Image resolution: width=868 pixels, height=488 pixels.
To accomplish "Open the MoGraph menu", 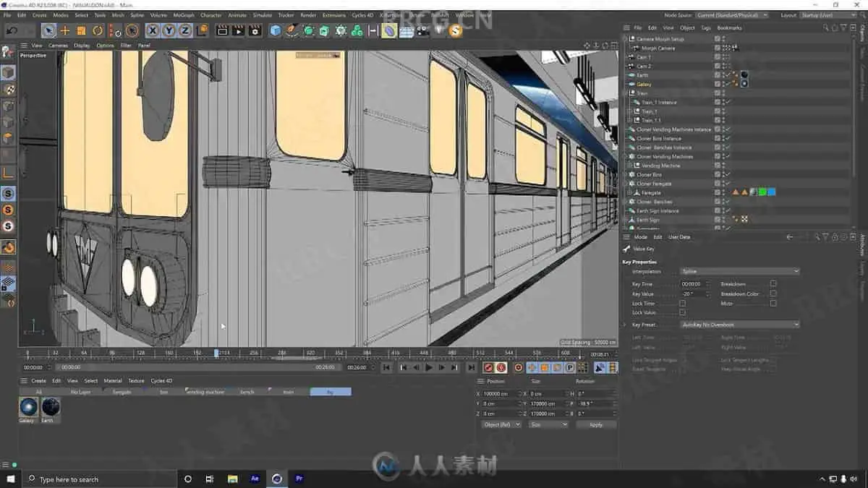I will (184, 15).
